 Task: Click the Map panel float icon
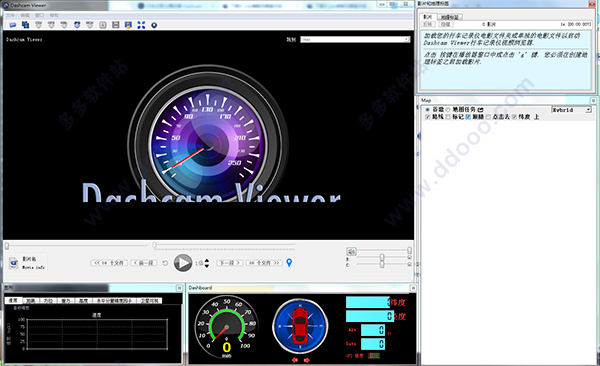[593, 100]
